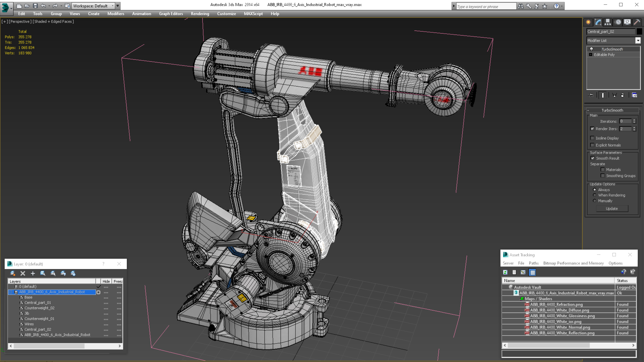Click the Redo arrow icon
This screenshot has height=362, width=644.
pos(55,6)
